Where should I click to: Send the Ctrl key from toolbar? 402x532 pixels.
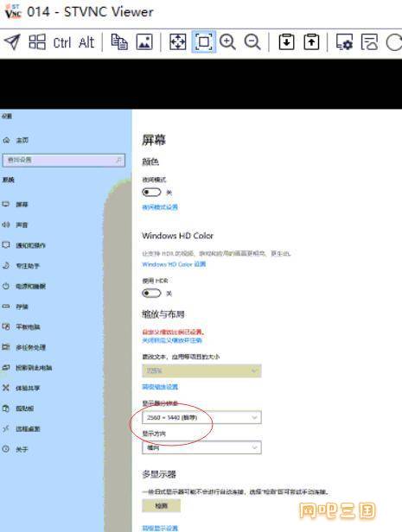(x=62, y=43)
